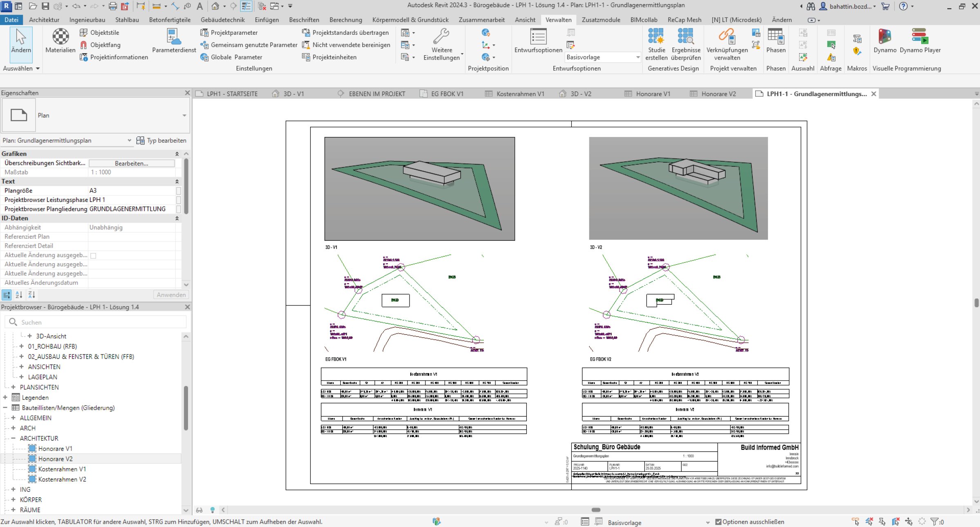
Task: Click the project browser vertical scrollbar thumb
Action: [186, 408]
